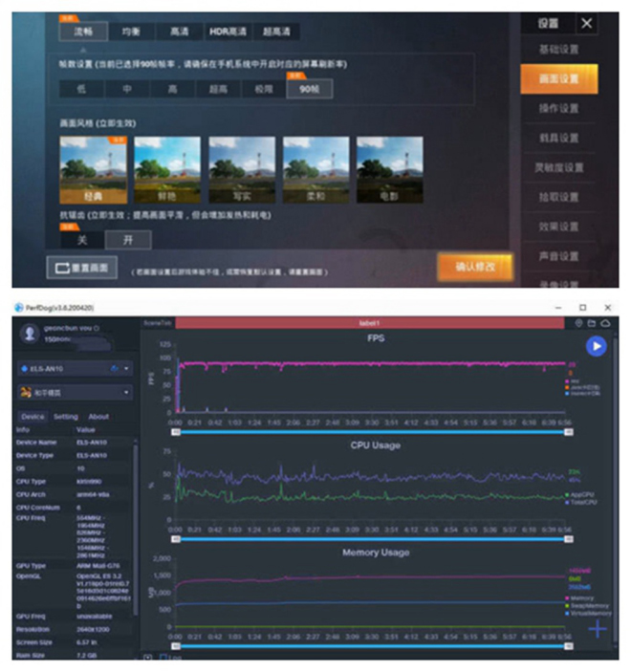Switch to the Setting tab in PerfDog
The width and height of the screenshot is (631, 672).
tap(66, 417)
